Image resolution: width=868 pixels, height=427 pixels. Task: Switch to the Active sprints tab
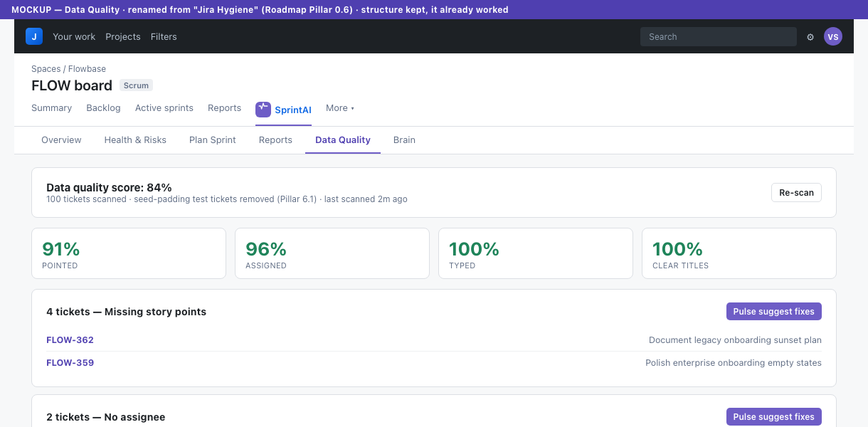pyautogui.click(x=164, y=108)
